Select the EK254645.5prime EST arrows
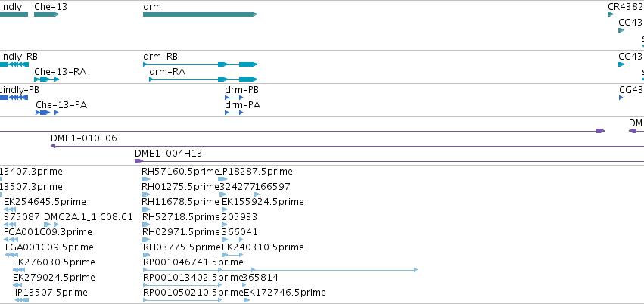This screenshot has height=304, width=644. coord(9,209)
